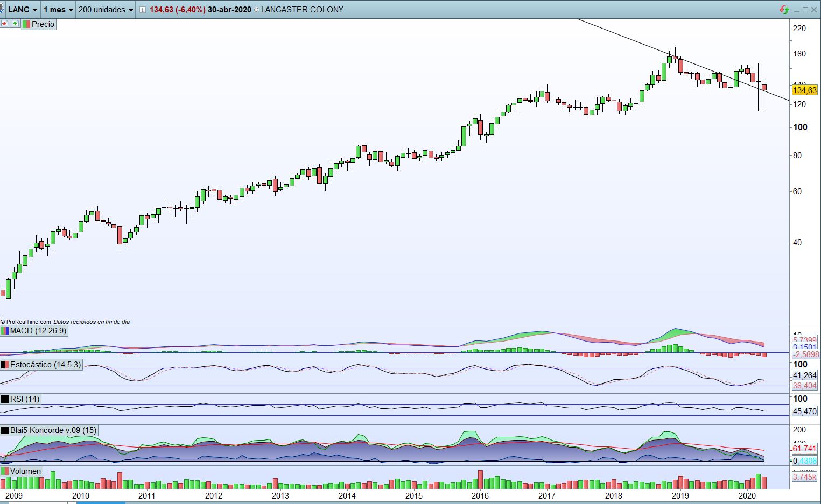Open the '200 unidades' history dropdown
821x504 pixels.
click(x=106, y=10)
